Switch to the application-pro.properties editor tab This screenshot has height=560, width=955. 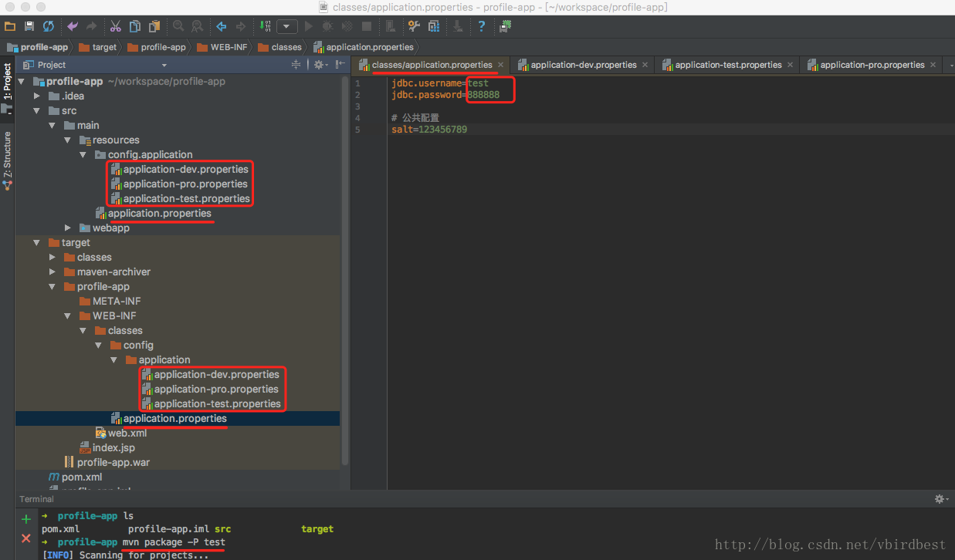pos(872,65)
